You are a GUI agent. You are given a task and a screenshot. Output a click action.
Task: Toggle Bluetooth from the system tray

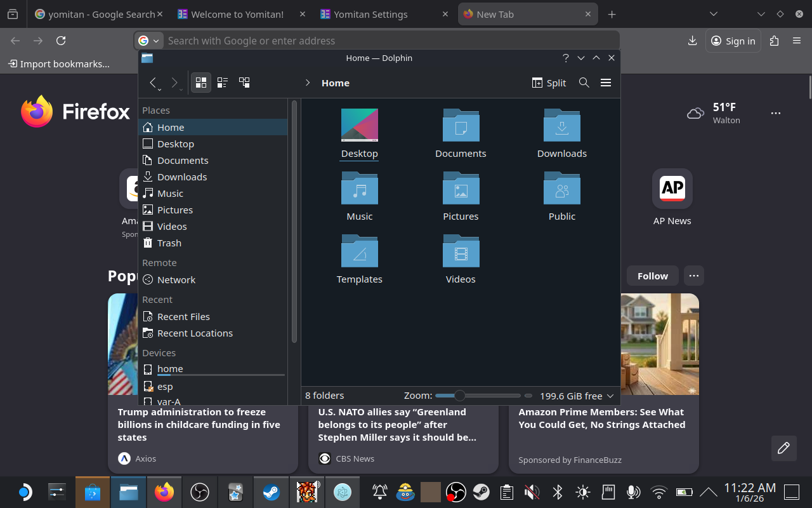pos(557,492)
